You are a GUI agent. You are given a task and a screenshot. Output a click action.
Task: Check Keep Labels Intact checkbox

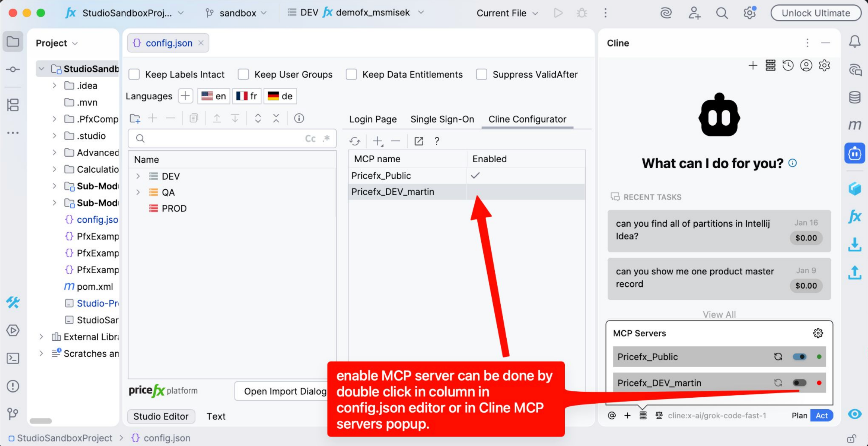point(134,75)
